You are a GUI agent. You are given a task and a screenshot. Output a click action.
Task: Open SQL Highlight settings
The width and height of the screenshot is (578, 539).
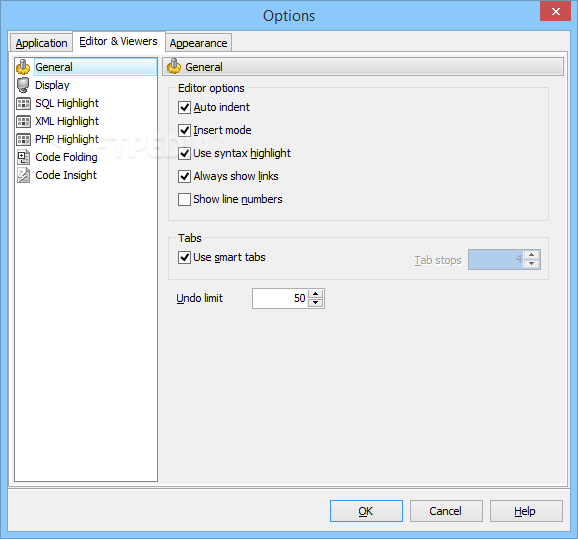click(x=67, y=103)
